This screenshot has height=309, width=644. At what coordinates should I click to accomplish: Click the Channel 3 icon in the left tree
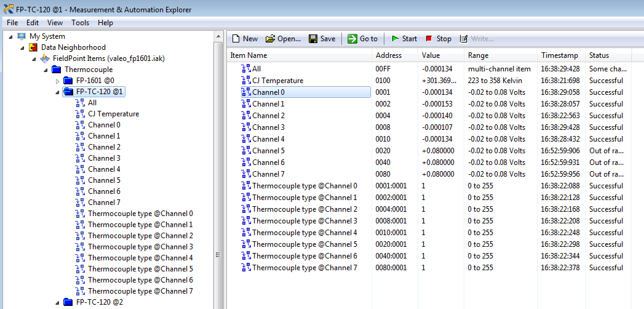[x=80, y=158]
